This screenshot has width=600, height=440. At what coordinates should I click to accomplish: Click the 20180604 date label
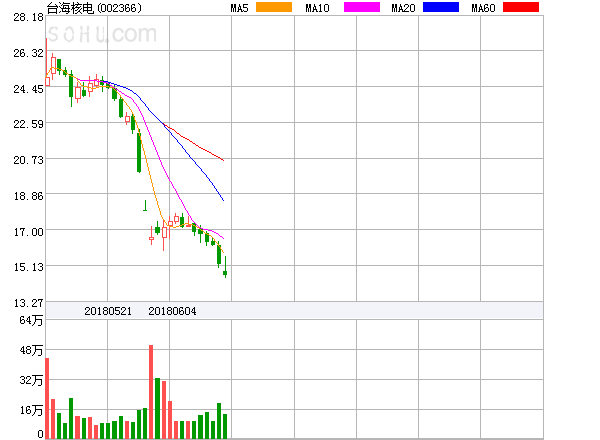[172, 311]
